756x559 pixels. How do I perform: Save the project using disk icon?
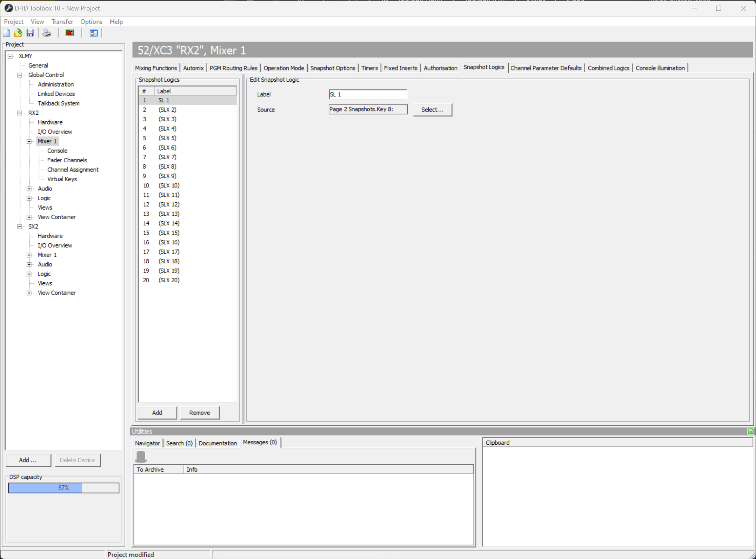click(x=30, y=33)
